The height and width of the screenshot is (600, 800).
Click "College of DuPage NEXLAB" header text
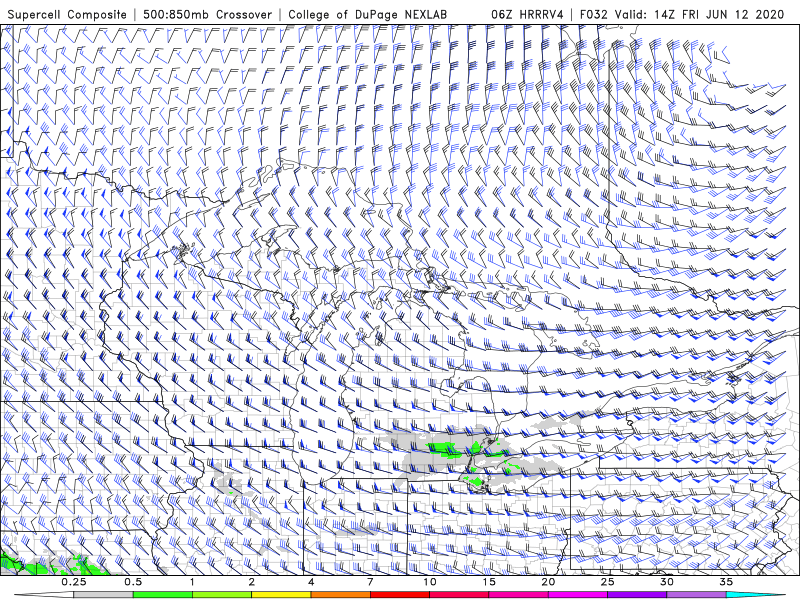tap(367, 14)
